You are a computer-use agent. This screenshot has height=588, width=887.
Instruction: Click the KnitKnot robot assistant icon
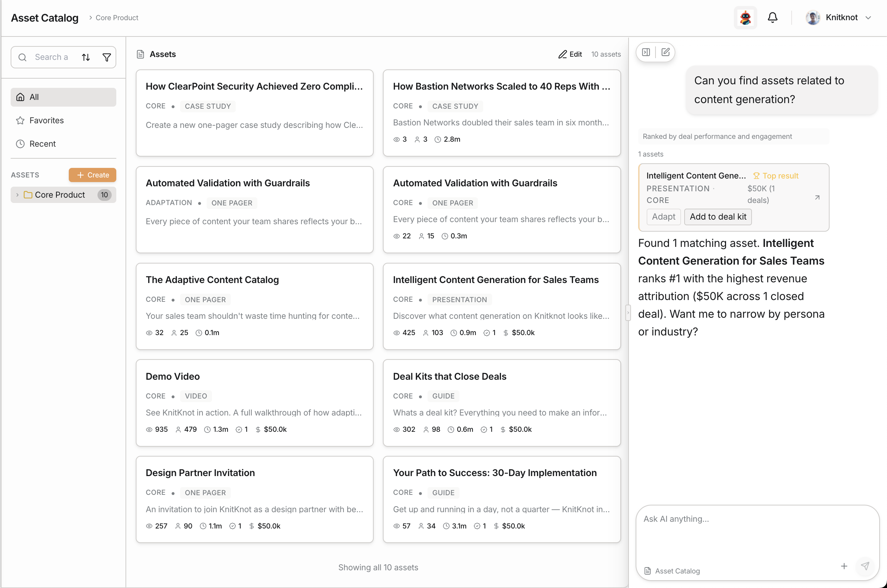pos(745,17)
